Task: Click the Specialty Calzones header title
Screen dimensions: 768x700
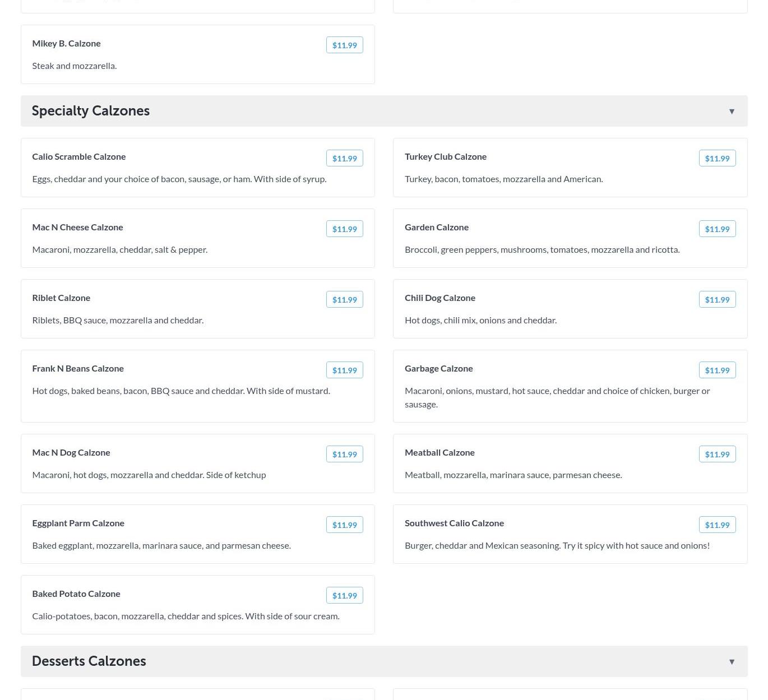Action: 91,111
